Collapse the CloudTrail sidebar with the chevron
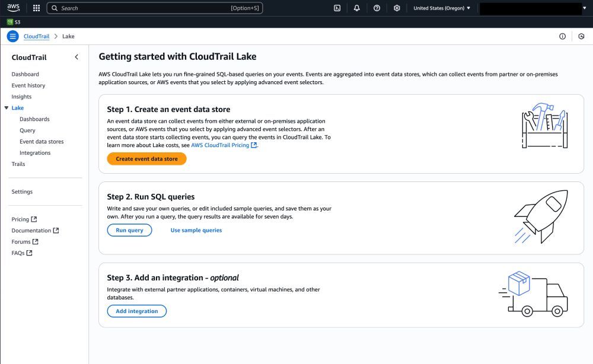This screenshot has height=364, width=593. pos(76,57)
